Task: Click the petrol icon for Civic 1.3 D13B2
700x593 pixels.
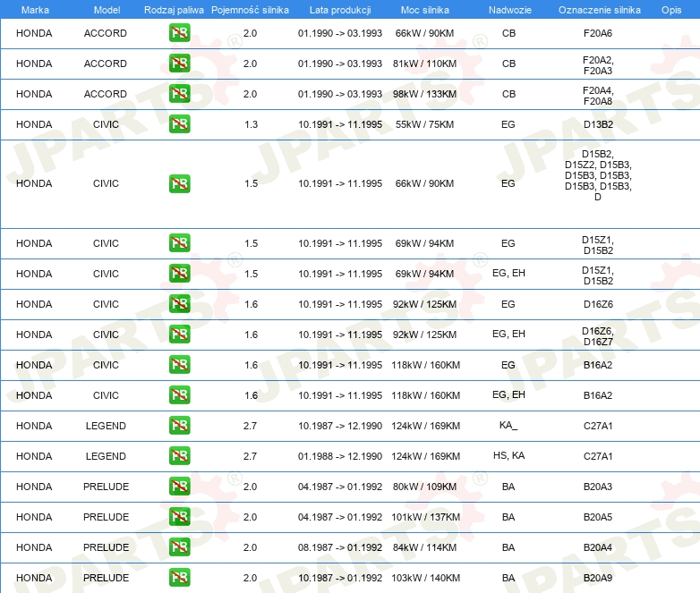Action: click(x=179, y=124)
